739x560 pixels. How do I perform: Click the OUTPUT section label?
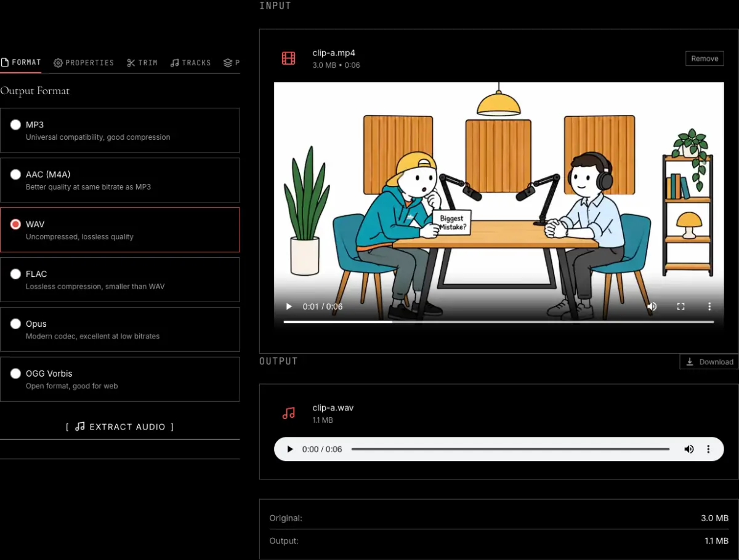(x=278, y=361)
